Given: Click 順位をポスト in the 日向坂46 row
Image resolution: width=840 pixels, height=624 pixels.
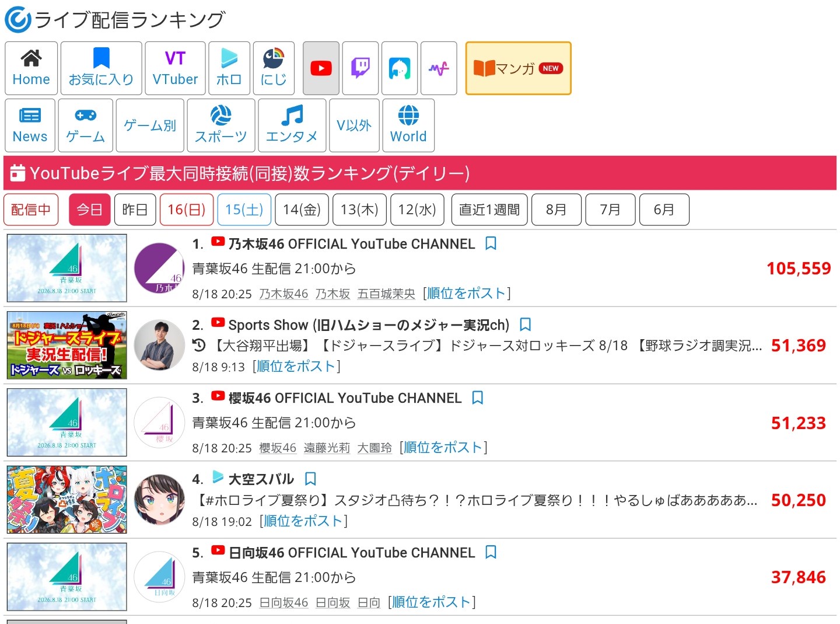Looking at the screenshot, I should (432, 602).
